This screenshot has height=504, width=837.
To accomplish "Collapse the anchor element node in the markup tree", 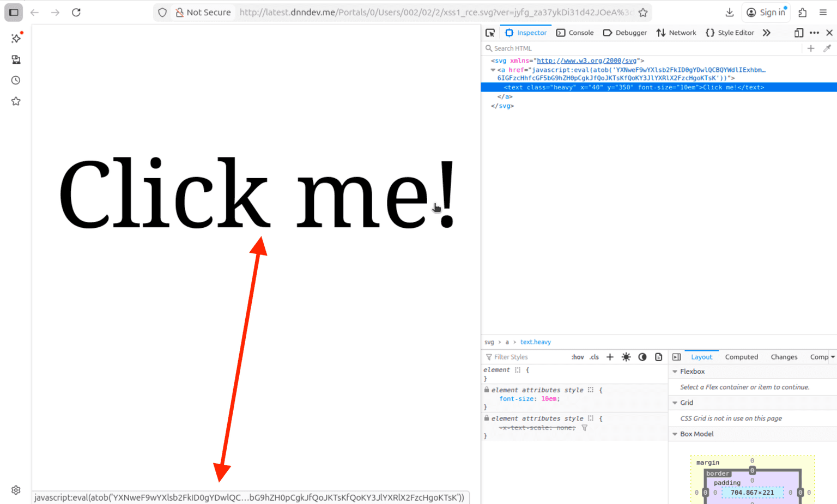I will [493, 70].
